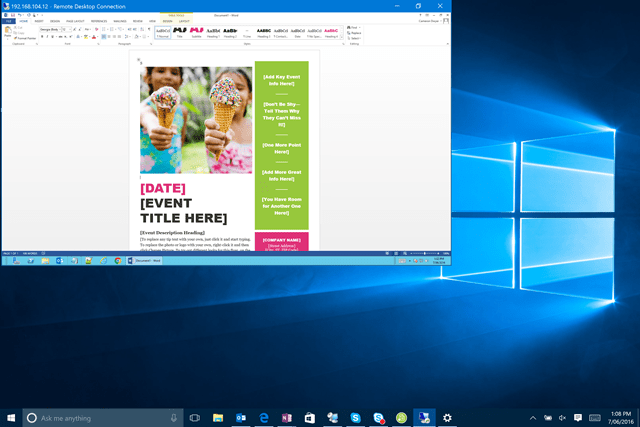Open the Windows Store taskbar icon
640x427 pixels.
[x=310, y=417]
